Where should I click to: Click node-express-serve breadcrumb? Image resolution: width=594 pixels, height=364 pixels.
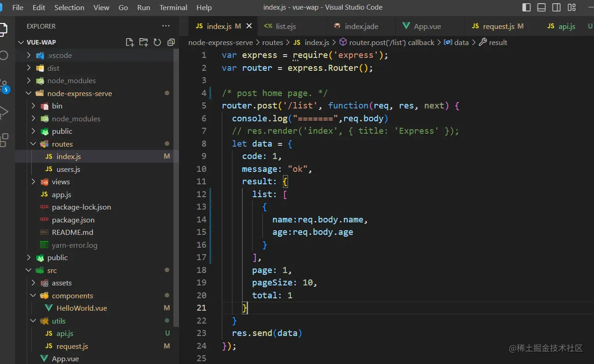click(x=221, y=42)
